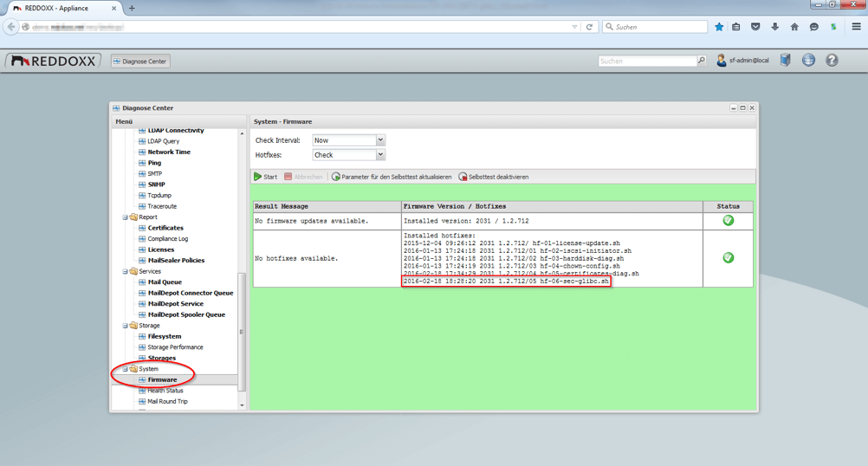Start the firmware check
Viewport: 868px width, 466px height.
[x=266, y=177]
